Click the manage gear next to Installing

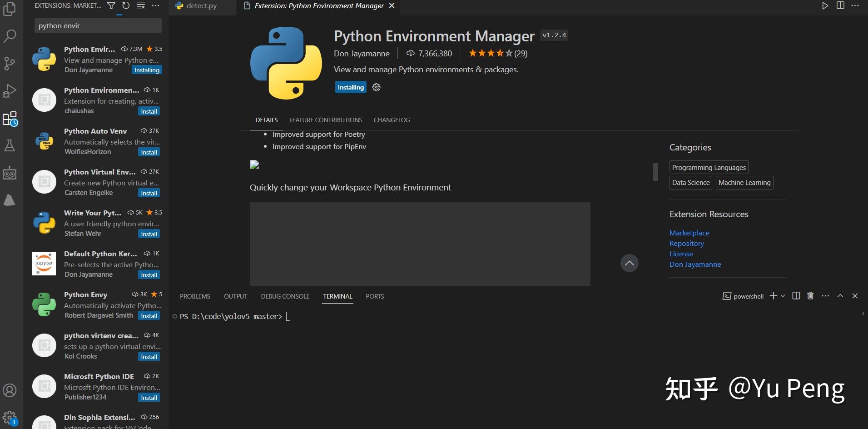point(376,87)
